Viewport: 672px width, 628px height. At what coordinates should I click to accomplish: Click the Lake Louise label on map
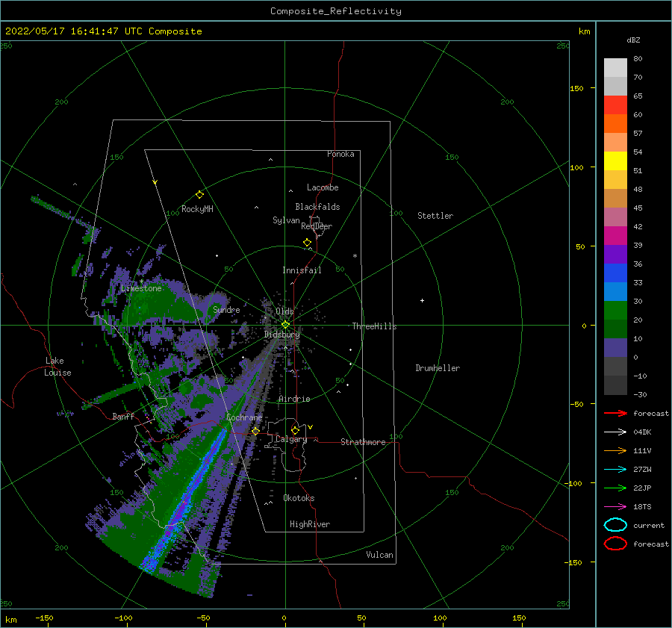(57, 367)
